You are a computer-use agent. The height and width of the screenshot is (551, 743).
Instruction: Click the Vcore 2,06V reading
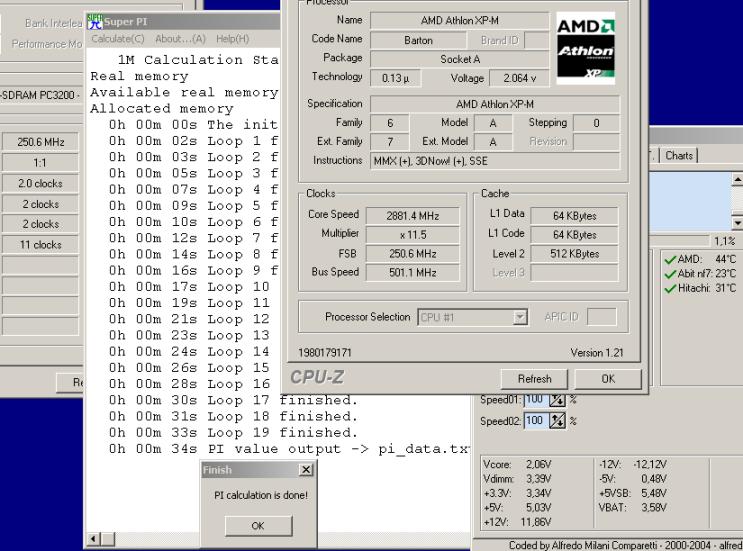(517, 464)
